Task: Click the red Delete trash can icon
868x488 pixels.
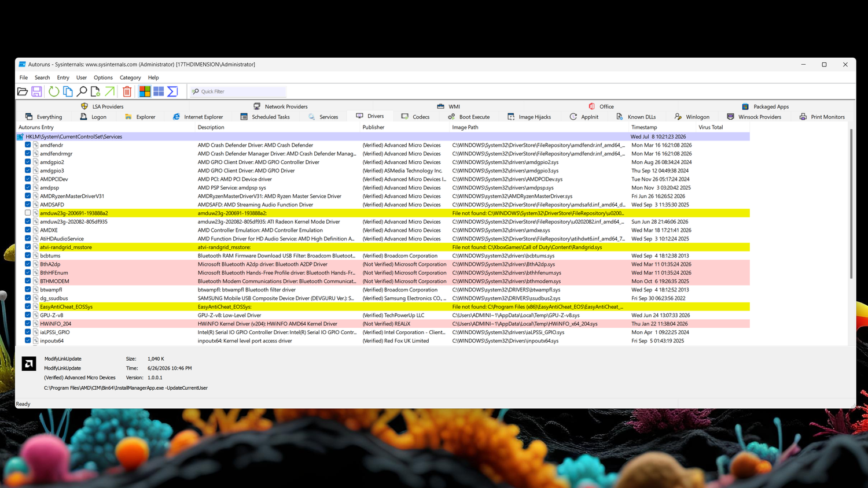Action: click(127, 91)
